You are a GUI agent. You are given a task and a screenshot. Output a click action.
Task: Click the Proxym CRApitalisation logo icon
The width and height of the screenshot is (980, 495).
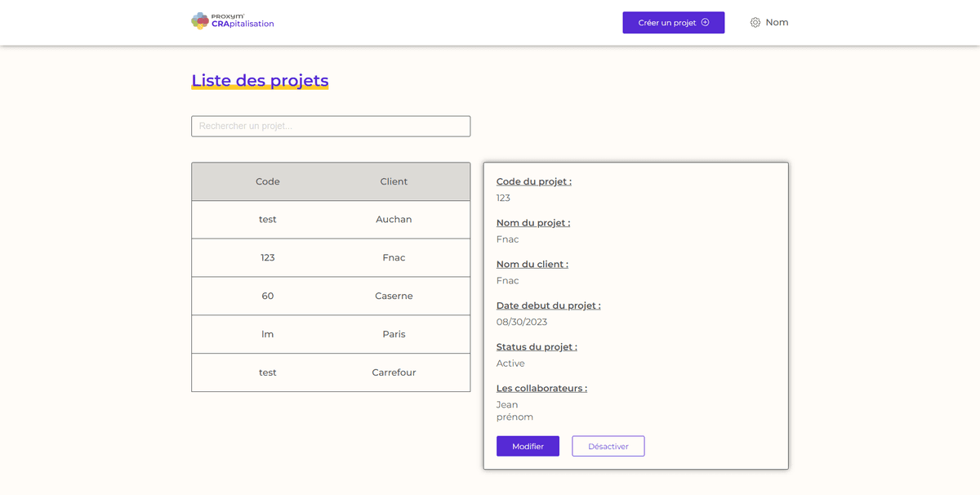click(x=198, y=20)
